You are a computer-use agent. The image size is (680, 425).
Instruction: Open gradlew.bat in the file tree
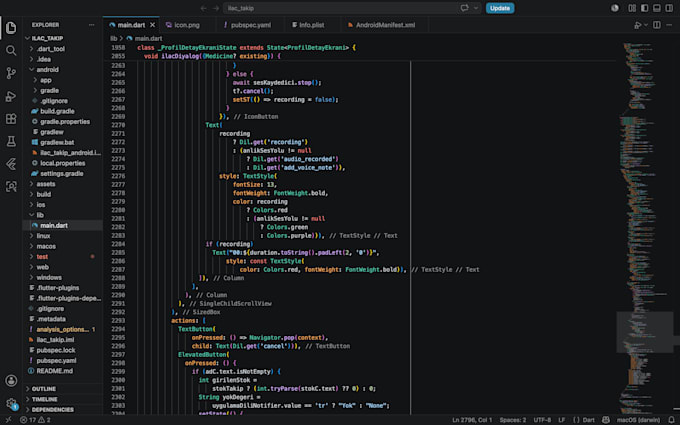click(x=62, y=142)
